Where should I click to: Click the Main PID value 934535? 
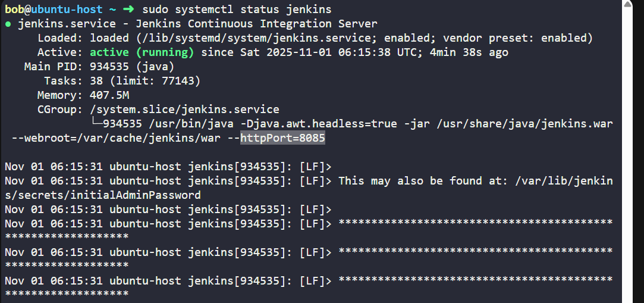coord(112,67)
